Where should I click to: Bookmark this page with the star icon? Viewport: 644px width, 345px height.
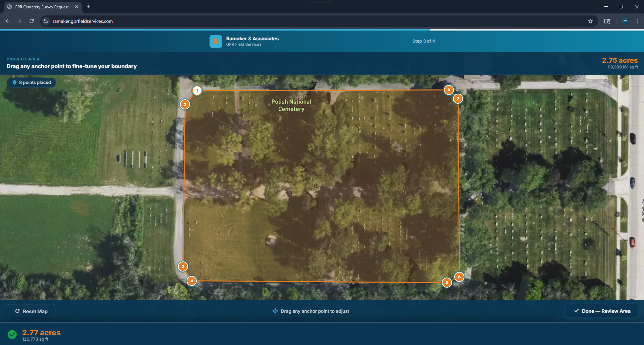coord(590,21)
